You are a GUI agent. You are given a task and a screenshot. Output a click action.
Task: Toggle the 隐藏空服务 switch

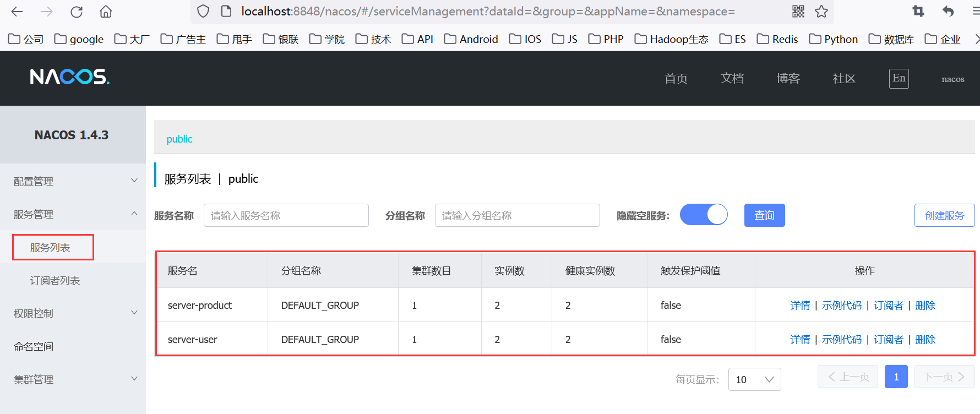[x=704, y=215]
